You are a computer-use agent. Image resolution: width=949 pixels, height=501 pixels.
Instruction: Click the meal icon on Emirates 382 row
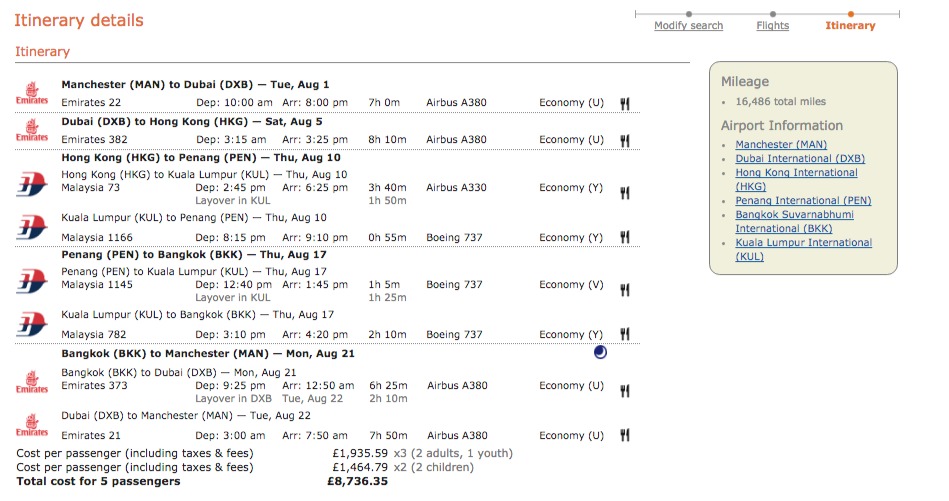[625, 140]
